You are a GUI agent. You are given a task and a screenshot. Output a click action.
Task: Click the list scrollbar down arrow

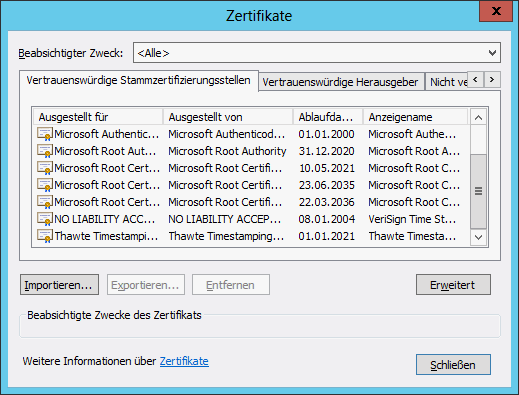click(478, 237)
